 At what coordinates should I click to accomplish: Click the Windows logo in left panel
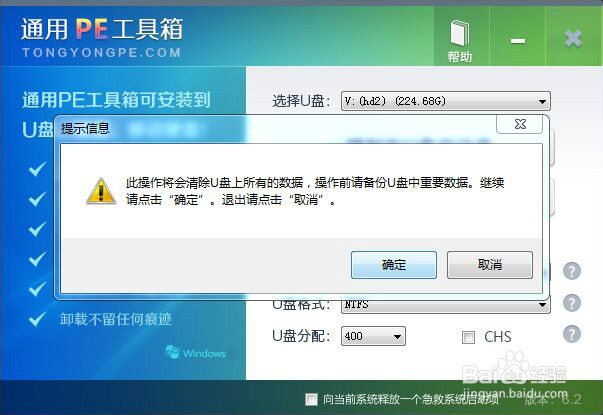coord(195,352)
